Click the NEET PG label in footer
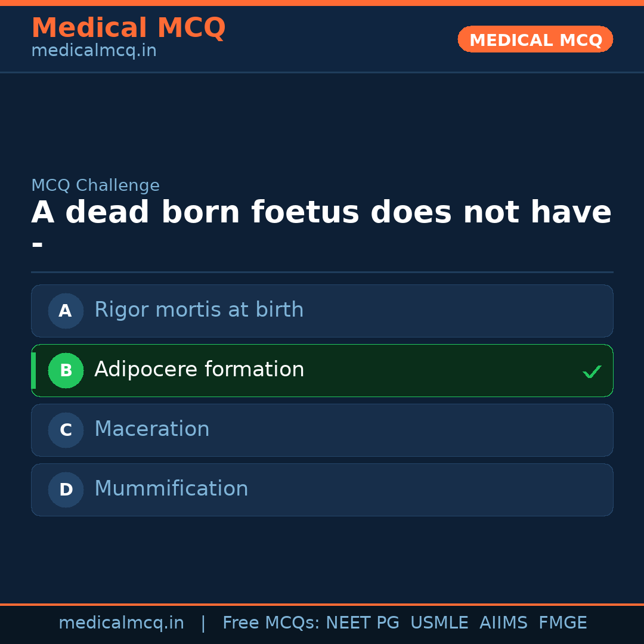This screenshot has height=644, width=644. click(x=362, y=622)
